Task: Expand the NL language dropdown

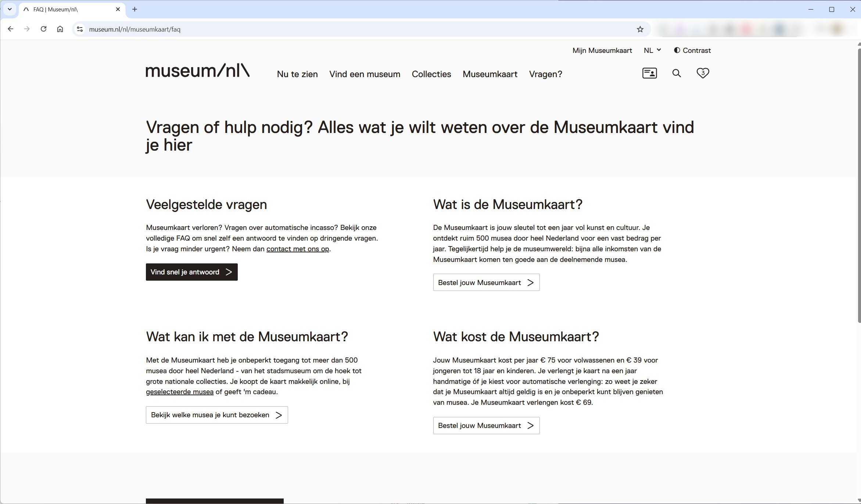Action: pos(652,50)
